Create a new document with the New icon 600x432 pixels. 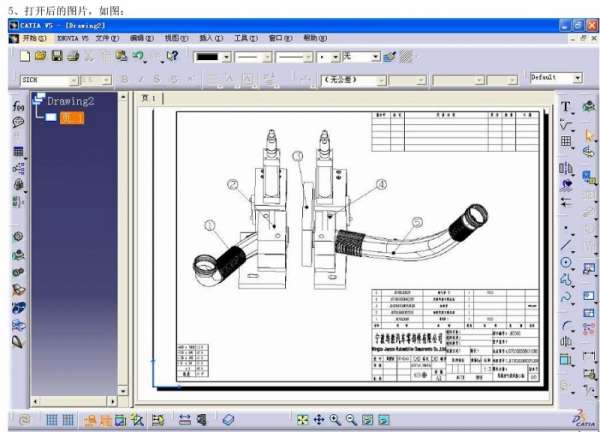[x=25, y=56]
